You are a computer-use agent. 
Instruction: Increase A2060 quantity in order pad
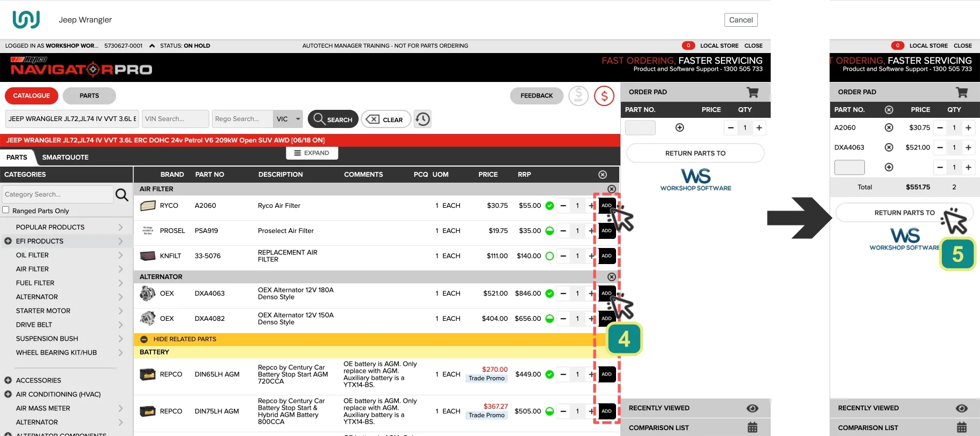pos(968,127)
